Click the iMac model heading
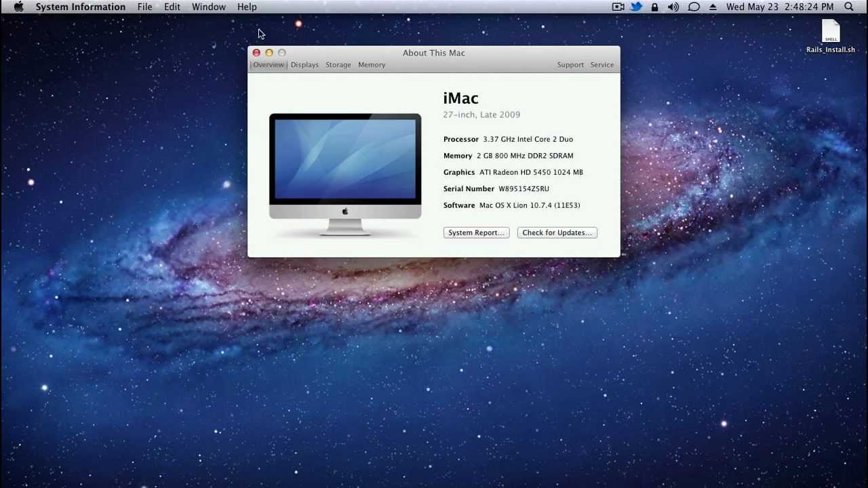Screen dimensions: 868x488 coord(460,98)
